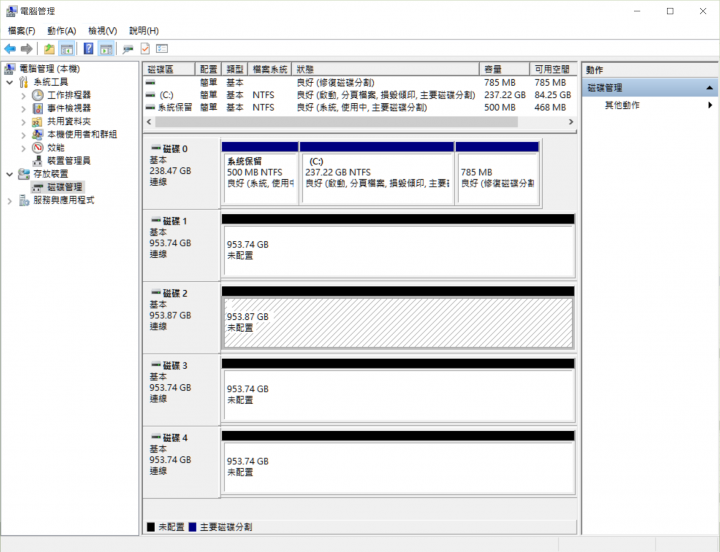Sort by the 類型 column header
This screenshot has height=552, width=720.
coord(235,69)
